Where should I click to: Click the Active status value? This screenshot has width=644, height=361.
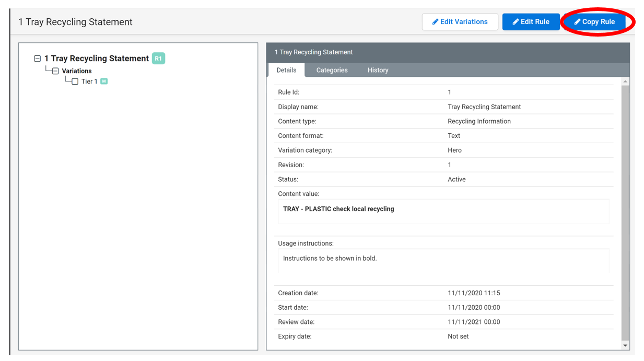(456, 179)
